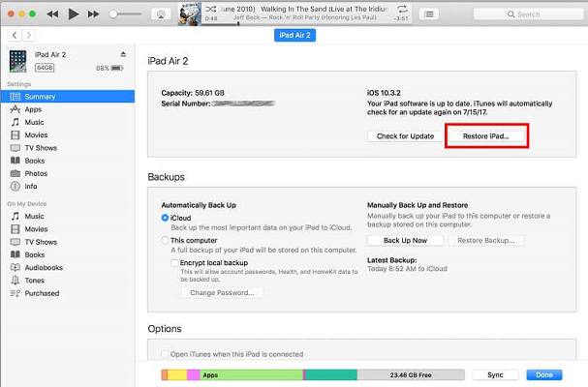Adjust the volume slider
This screenshot has width=588, height=387.
126,15
